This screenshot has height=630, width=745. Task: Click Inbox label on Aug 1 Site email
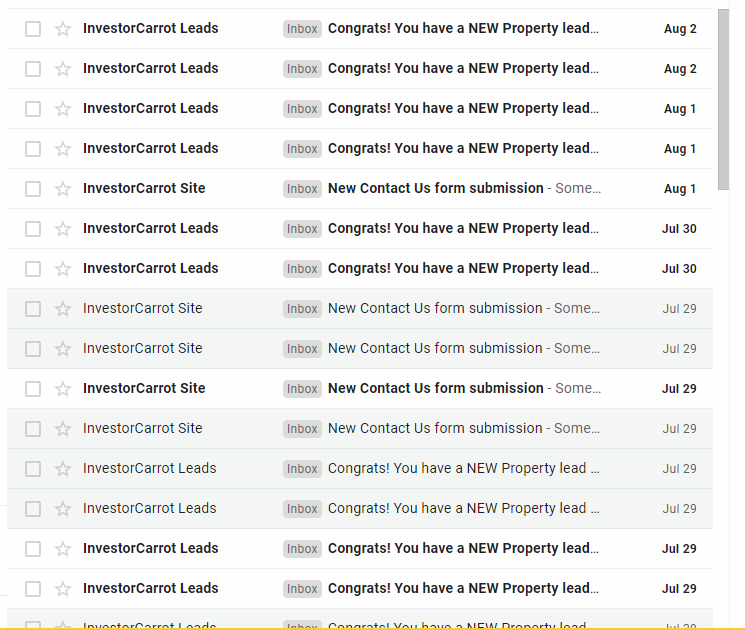point(302,189)
